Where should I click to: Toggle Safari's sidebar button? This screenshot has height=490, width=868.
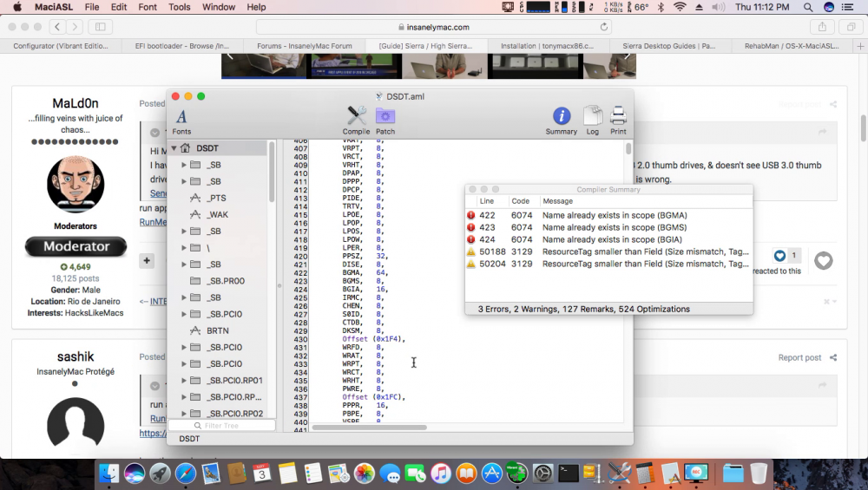coord(100,27)
